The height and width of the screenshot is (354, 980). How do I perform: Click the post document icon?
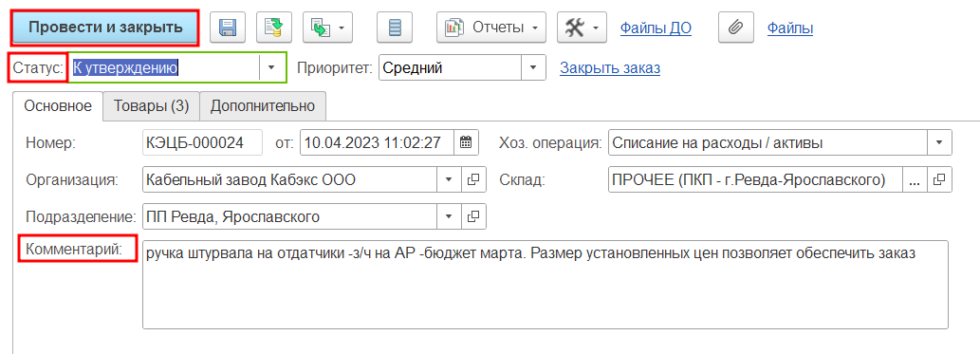(274, 28)
